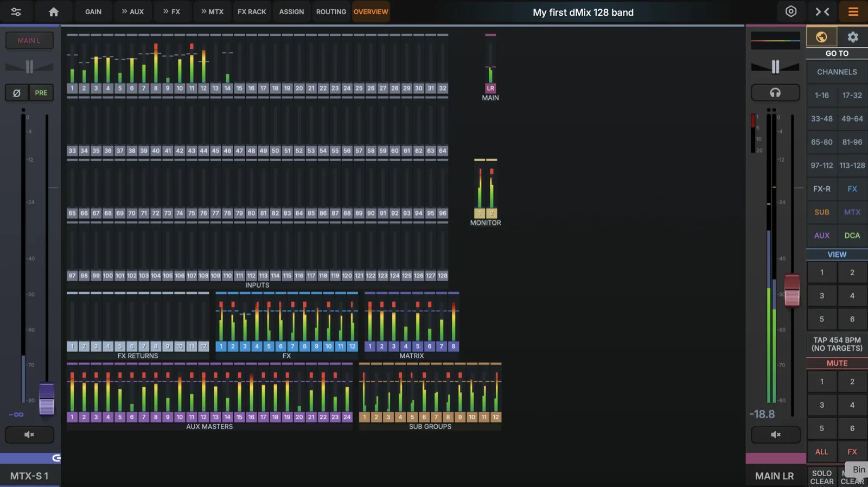
Task: Adjust the MAIN LR pan control
Action: (775, 66)
